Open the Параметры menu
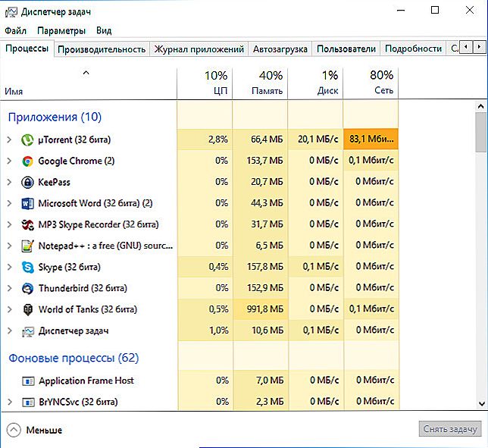The image size is (488, 448). [61, 31]
